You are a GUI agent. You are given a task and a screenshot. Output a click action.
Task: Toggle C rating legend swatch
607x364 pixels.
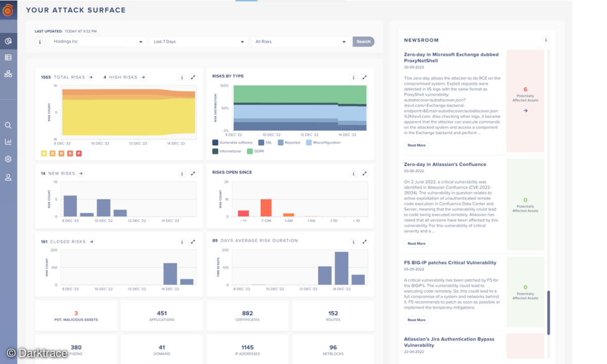click(53, 153)
